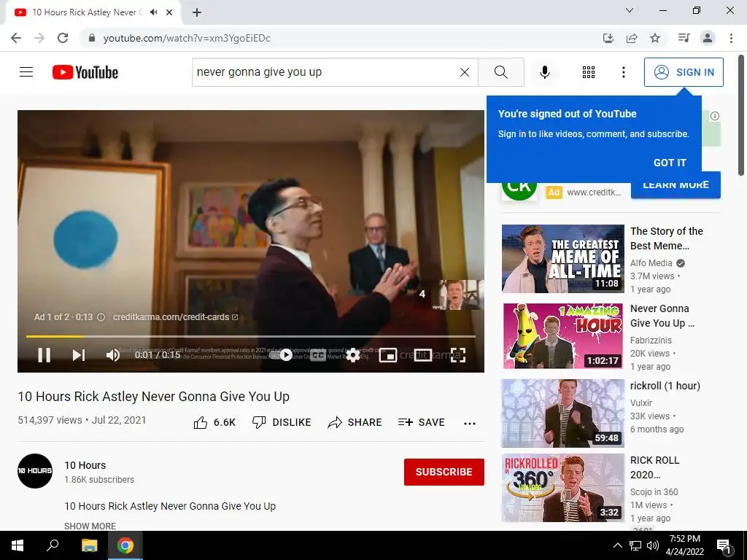Screen dimensions: 747x560
Task: Open 'The Story of the Best Meme' title
Action: click(667, 238)
